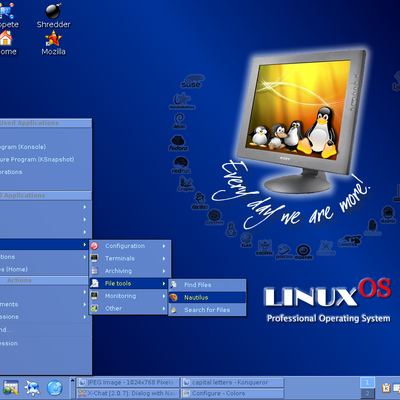Click the blue globe launcher in panel
400x400 pixels.
click(x=55, y=388)
